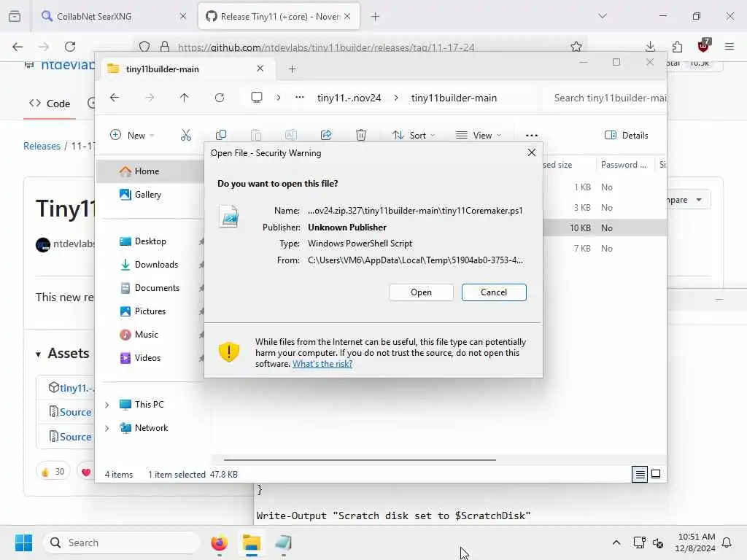This screenshot has height=560, width=747.
Task: Click the Password column header
Action: click(624, 165)
